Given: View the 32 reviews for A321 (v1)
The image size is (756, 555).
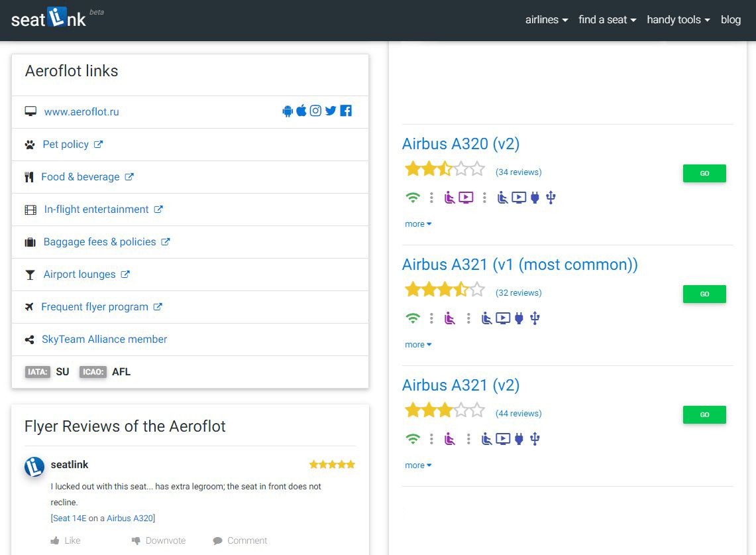Looking at the screenshot, I should point(519,293).
